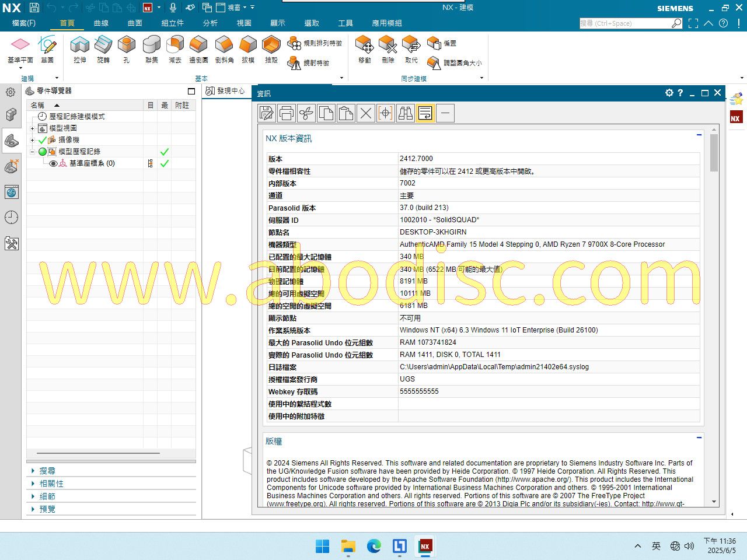
Task: Click the 抽殼 (Shell) tool
Action: pyautogui.click(x=271, y=50)
